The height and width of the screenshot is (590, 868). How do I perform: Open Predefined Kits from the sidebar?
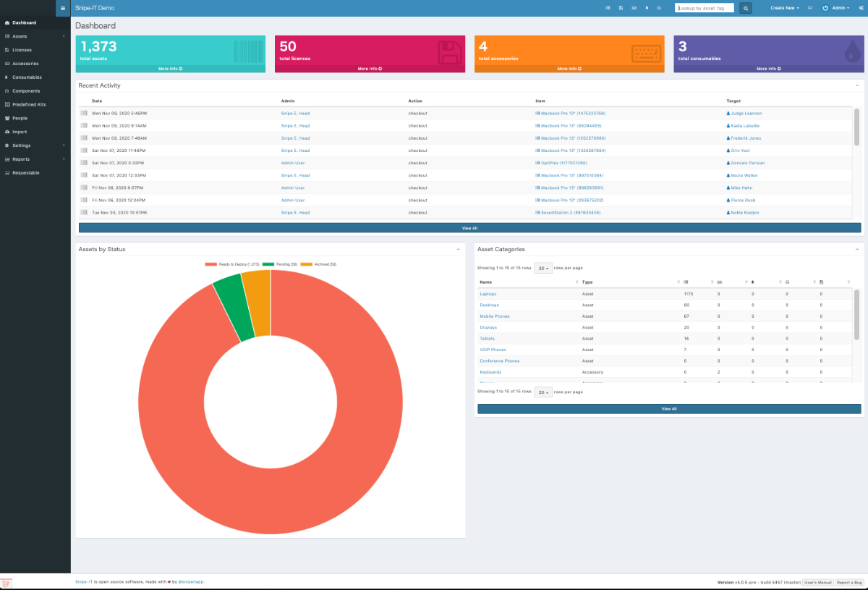coord(35,104)
